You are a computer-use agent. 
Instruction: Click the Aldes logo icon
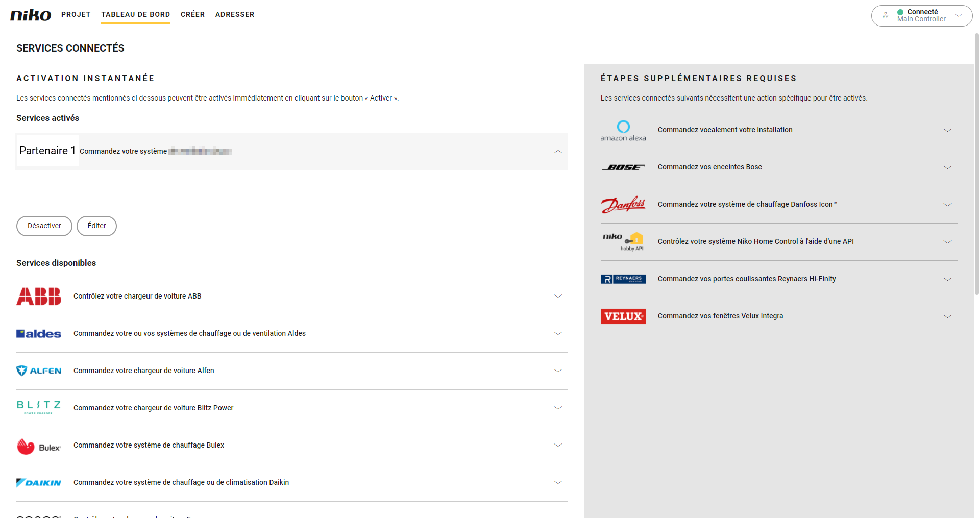(x=39, y=334)
